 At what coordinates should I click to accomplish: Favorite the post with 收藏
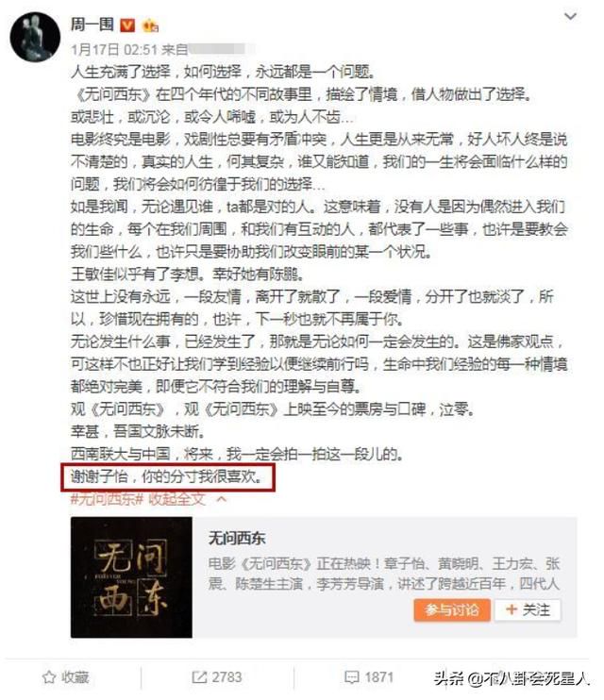click(x=66, y=677)
